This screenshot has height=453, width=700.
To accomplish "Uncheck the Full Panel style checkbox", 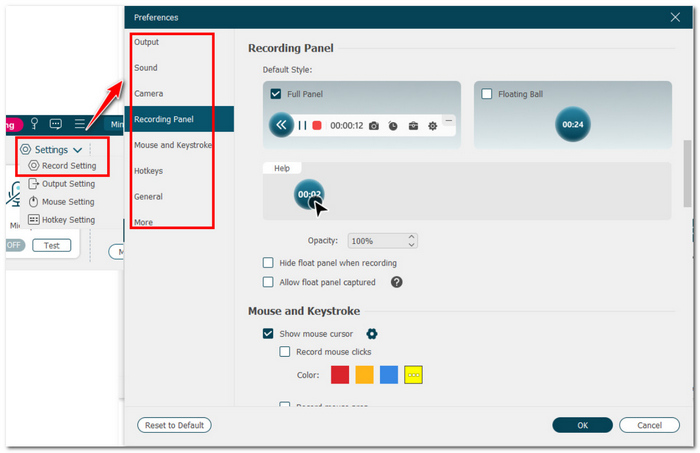I will [276, 94].
